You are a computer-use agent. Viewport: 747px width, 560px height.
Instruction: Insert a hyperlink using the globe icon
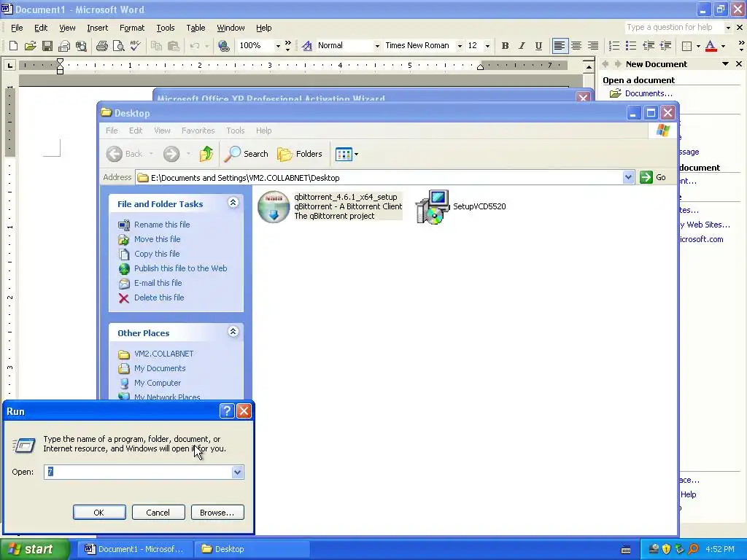223,46
